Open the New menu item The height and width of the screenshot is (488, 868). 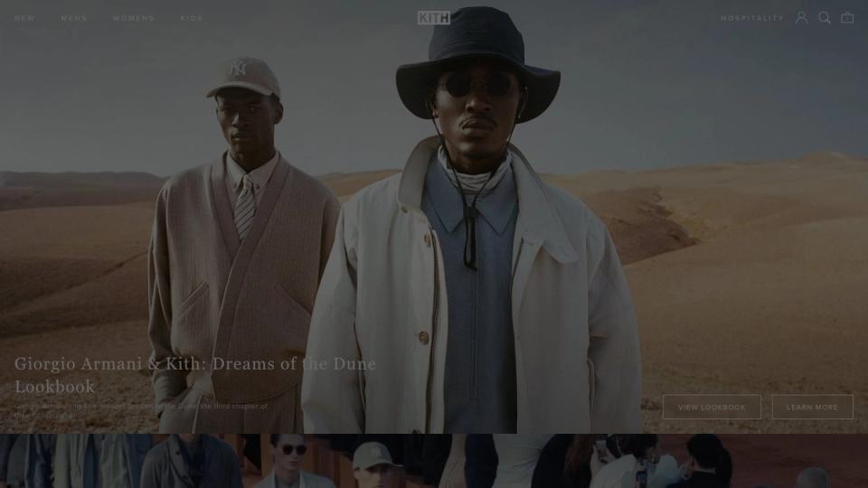24,18
